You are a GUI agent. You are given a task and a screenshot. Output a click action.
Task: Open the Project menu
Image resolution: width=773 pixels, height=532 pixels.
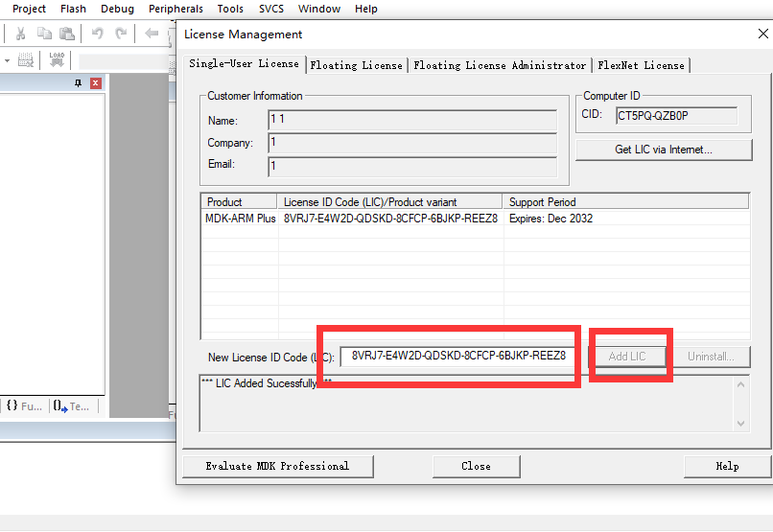pos(29,9)
